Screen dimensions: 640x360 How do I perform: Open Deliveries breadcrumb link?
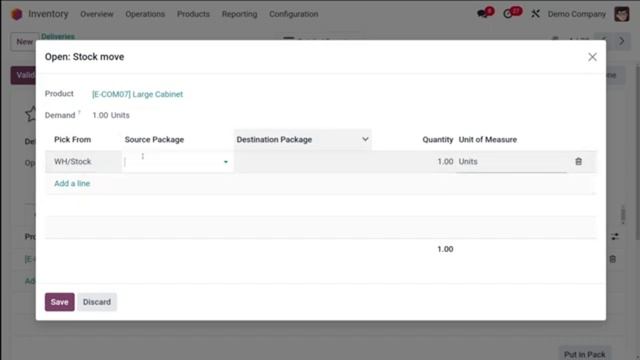pos(58,36)
